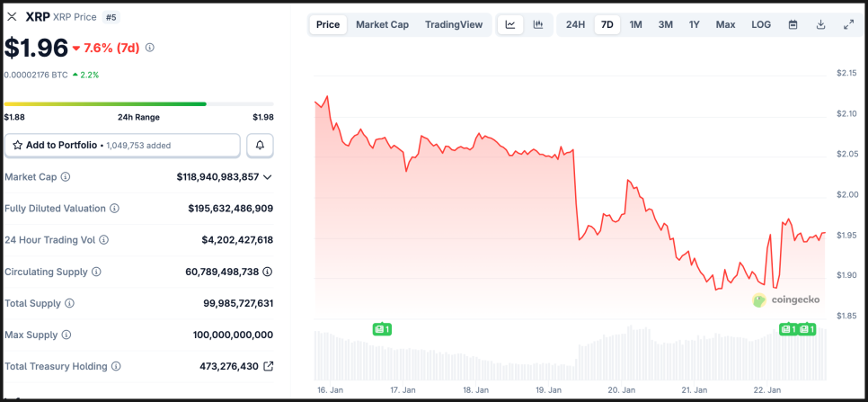Select the 1Y time range

click(x=695, y=24)
